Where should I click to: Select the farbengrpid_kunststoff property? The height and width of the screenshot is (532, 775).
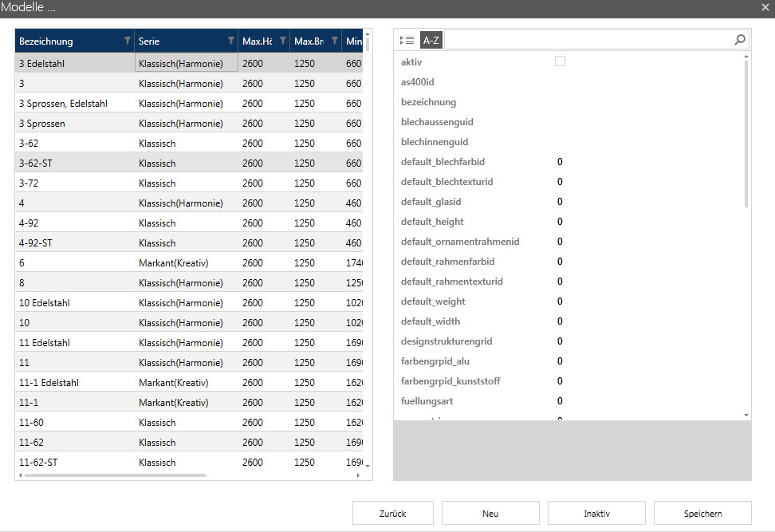click(x=450, y=380)
